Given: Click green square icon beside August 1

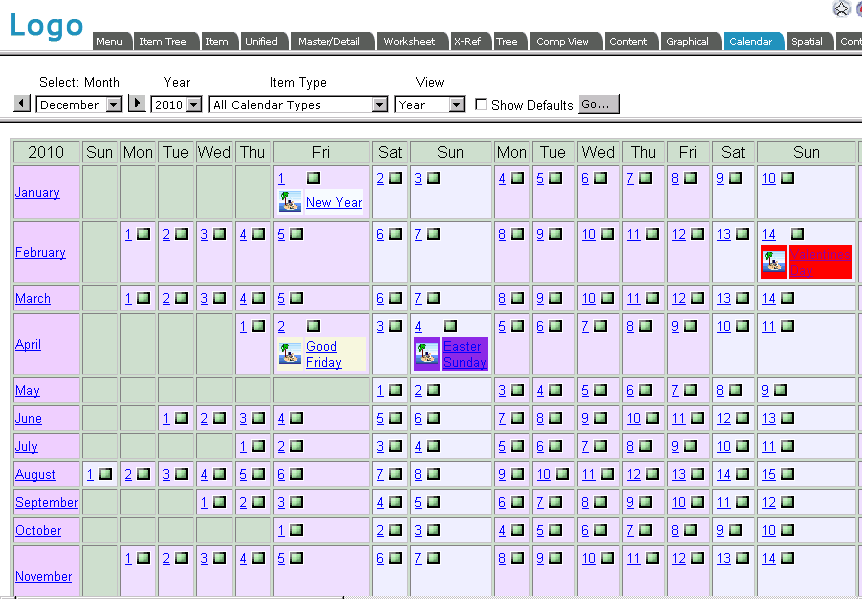Looking at the screenshot, I should point(105,474).
